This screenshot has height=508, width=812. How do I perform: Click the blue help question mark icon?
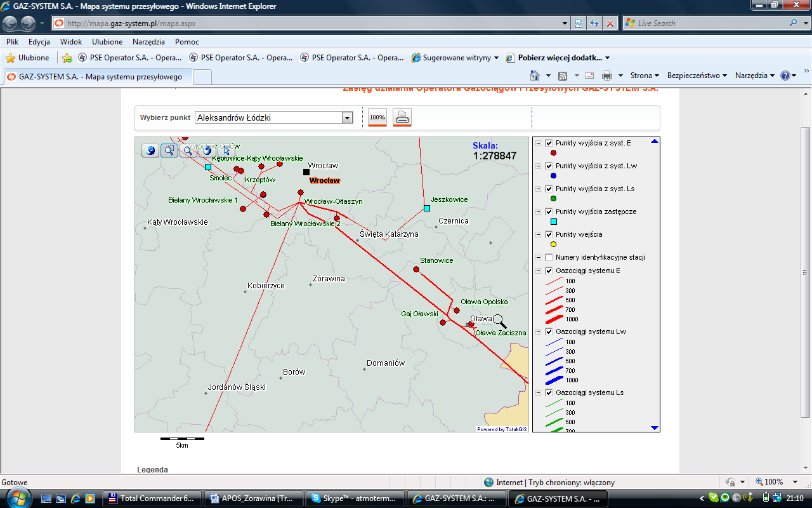tap(785, 76)
